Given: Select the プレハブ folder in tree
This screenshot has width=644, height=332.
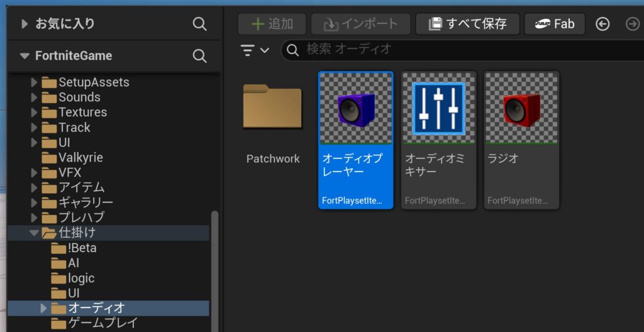Looking at the screenshot, I should [74, 218].
